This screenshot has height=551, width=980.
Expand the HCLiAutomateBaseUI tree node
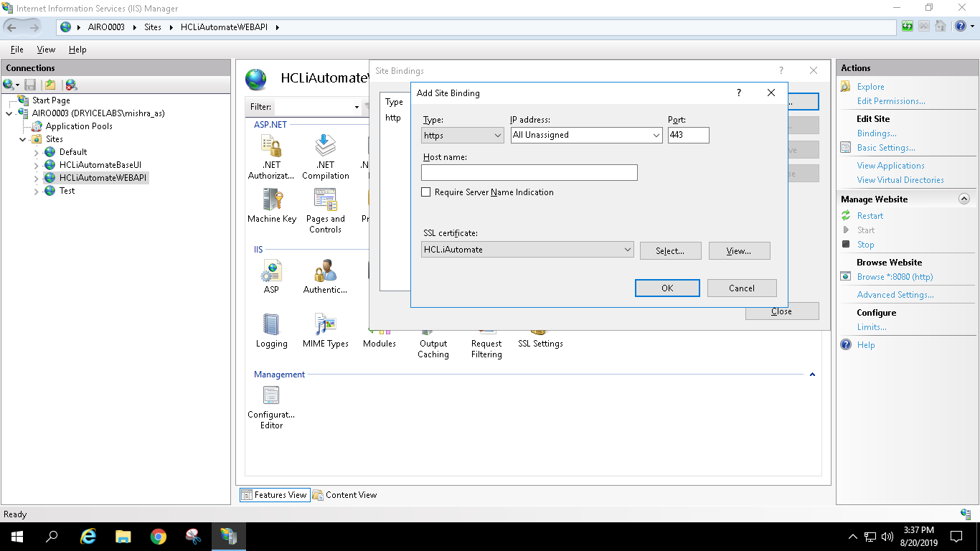pyautogui.click(x=37, y=166)
